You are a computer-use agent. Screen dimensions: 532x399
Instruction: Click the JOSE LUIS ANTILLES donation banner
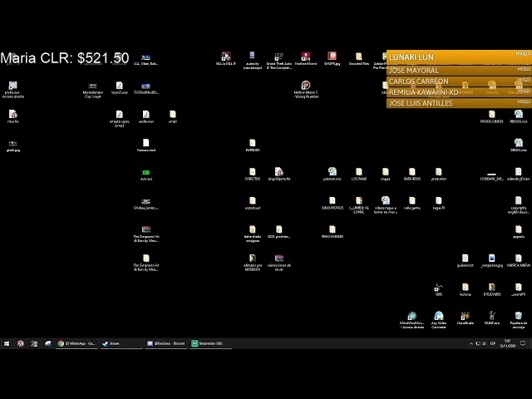coord(459,103)
